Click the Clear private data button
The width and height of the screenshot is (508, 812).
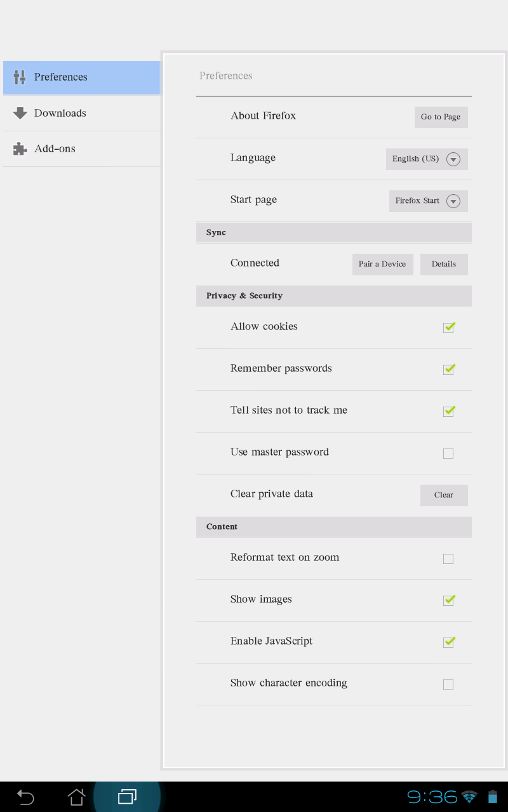[x=444, y=495]
